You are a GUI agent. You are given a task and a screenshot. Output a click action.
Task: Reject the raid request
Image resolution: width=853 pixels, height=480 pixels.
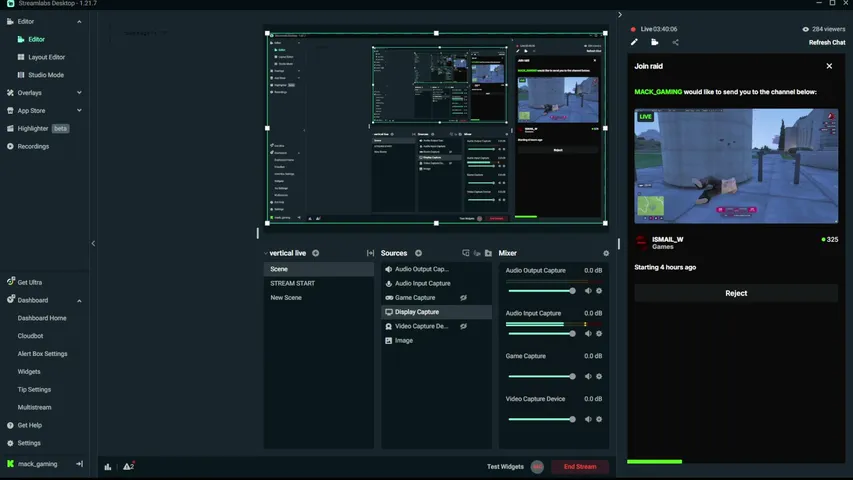[736, 293]
